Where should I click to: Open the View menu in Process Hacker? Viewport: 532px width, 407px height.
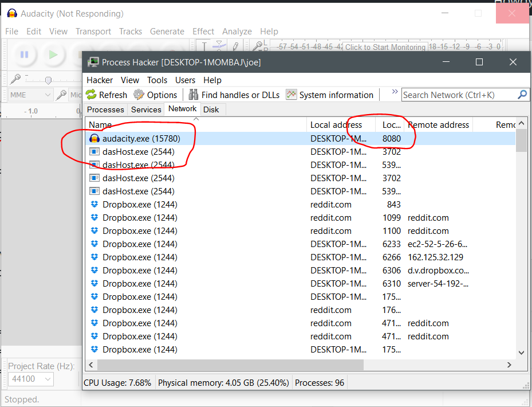[x=130, y=80]
